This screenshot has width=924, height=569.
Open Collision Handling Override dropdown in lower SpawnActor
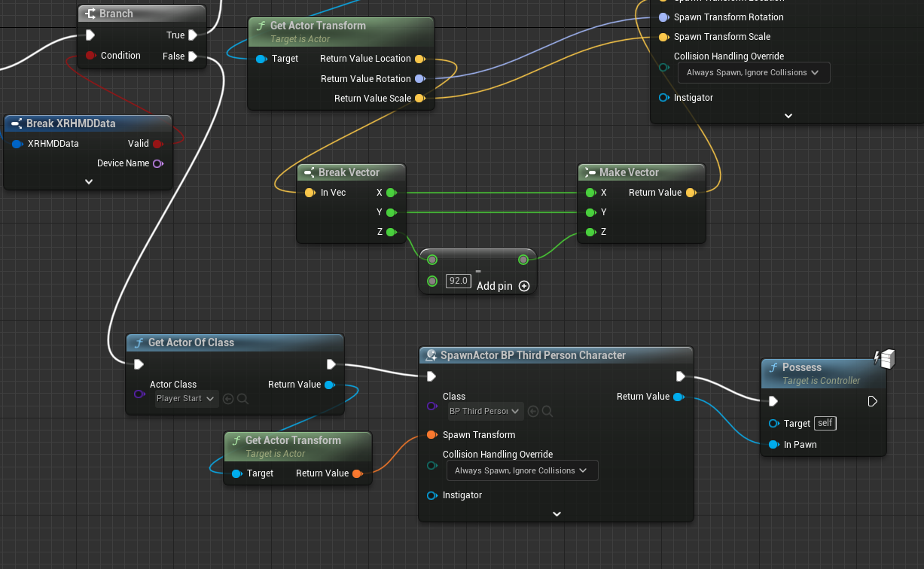pos(522,471)
